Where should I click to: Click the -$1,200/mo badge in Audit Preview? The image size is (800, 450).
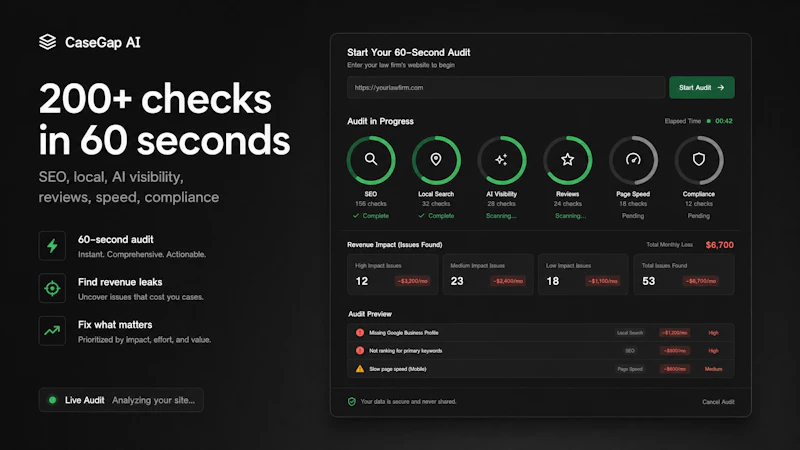tap(674, 333)
